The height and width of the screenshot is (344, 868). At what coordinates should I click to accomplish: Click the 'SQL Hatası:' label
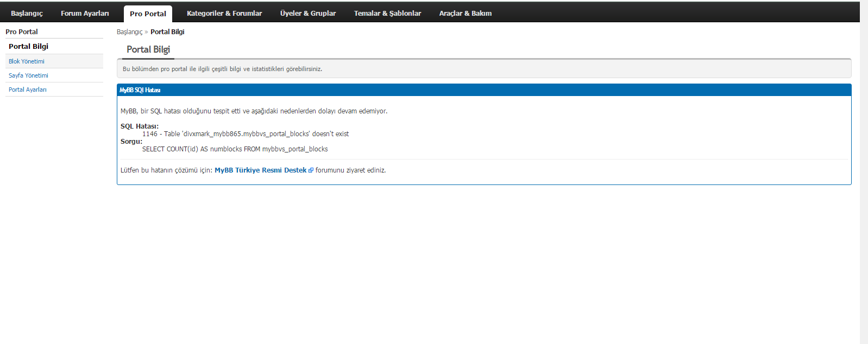[140, 126]
